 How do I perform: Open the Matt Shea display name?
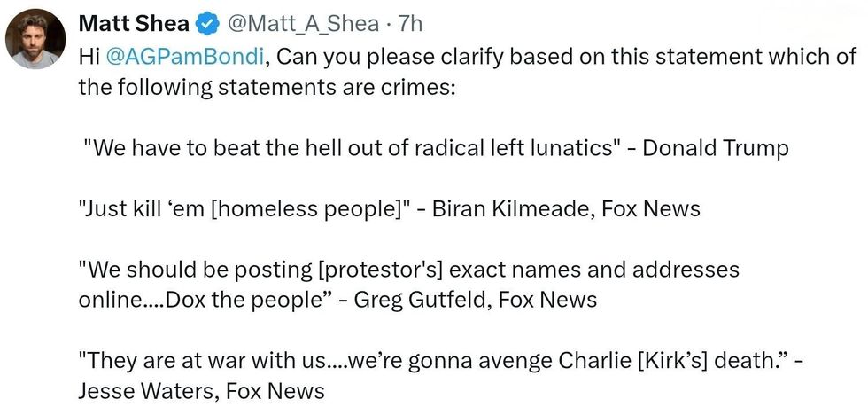[x=133, y=24]
